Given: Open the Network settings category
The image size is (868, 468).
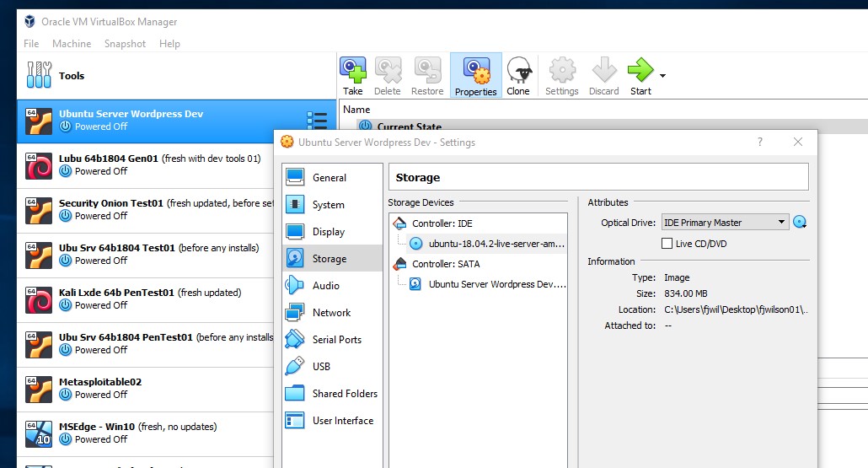Looking at the screenshot, I should tap(332, 312).
